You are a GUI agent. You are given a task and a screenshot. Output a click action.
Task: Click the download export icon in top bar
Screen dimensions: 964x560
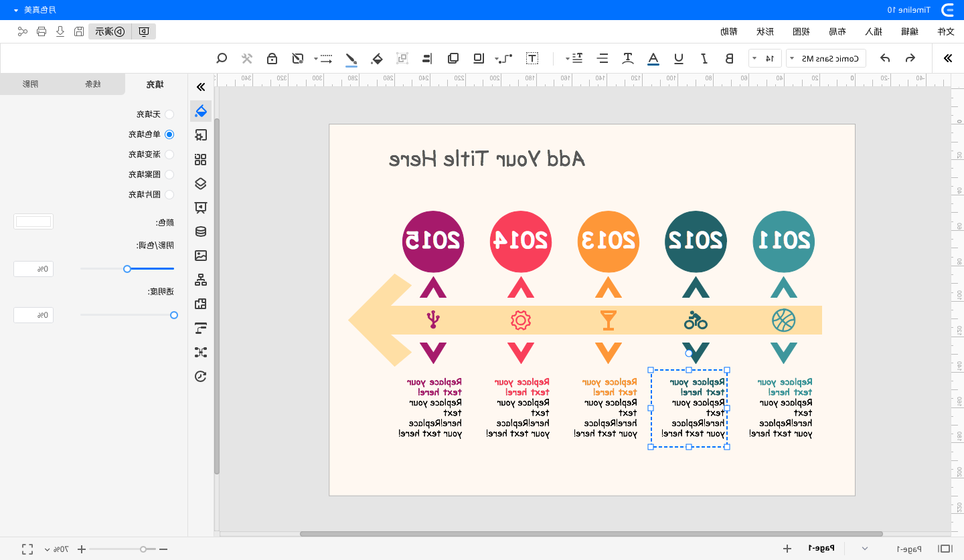coord(60,31)
